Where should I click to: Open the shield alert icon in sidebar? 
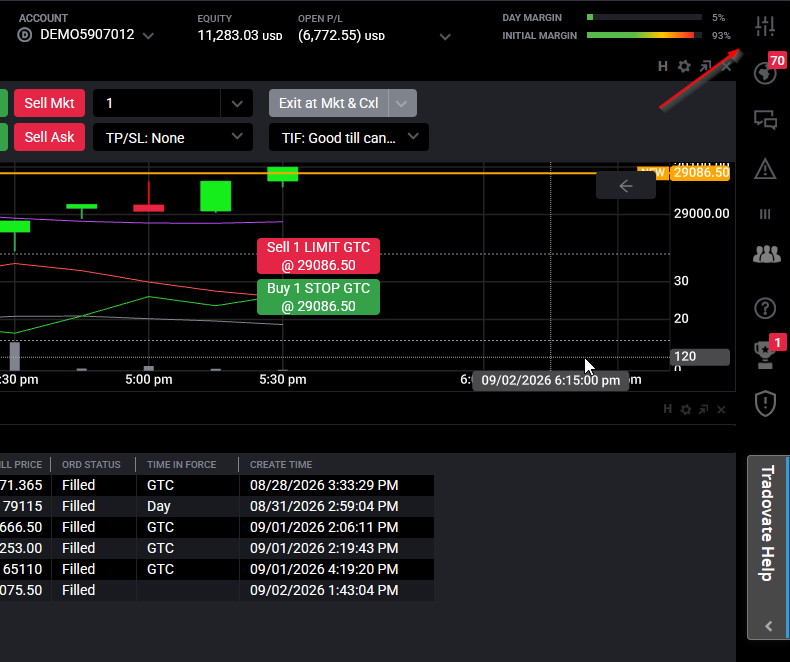pos(765,403)
